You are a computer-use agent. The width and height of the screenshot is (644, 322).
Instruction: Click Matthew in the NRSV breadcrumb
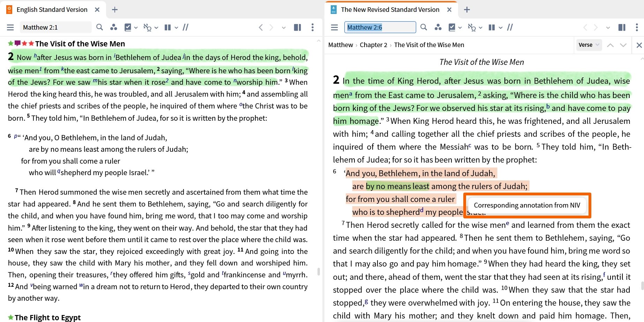coord(340,45)
